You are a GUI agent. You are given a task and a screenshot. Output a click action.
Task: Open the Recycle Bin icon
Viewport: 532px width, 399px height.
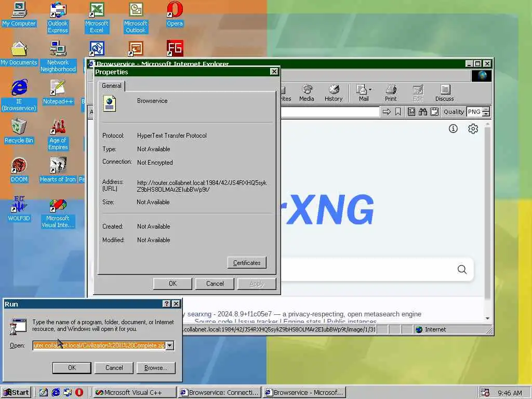tap(19, 131)
